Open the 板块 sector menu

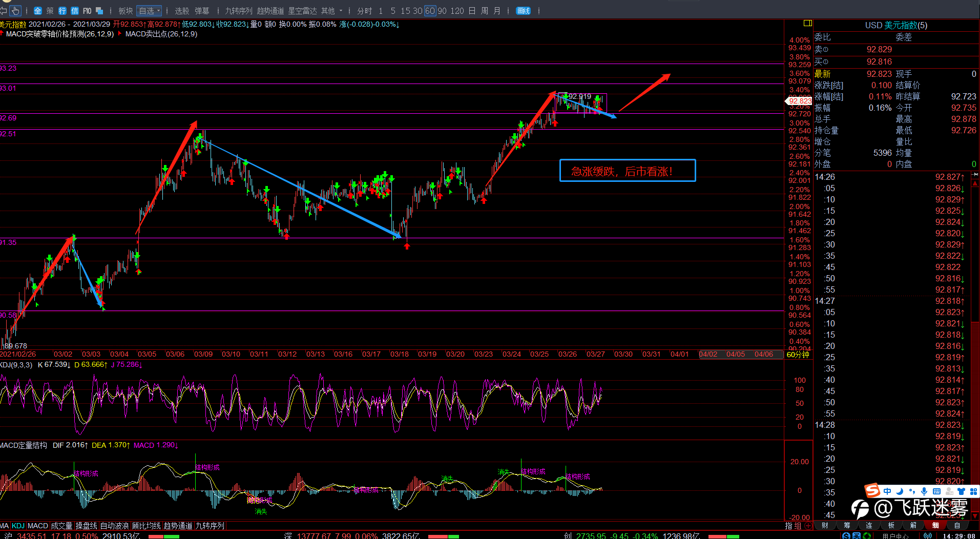point(126,10)
